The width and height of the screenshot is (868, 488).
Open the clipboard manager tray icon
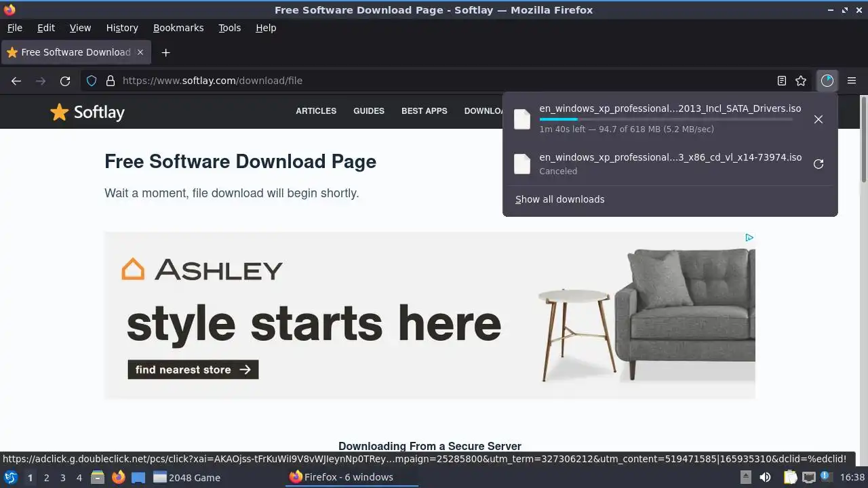tap(790, 477)
